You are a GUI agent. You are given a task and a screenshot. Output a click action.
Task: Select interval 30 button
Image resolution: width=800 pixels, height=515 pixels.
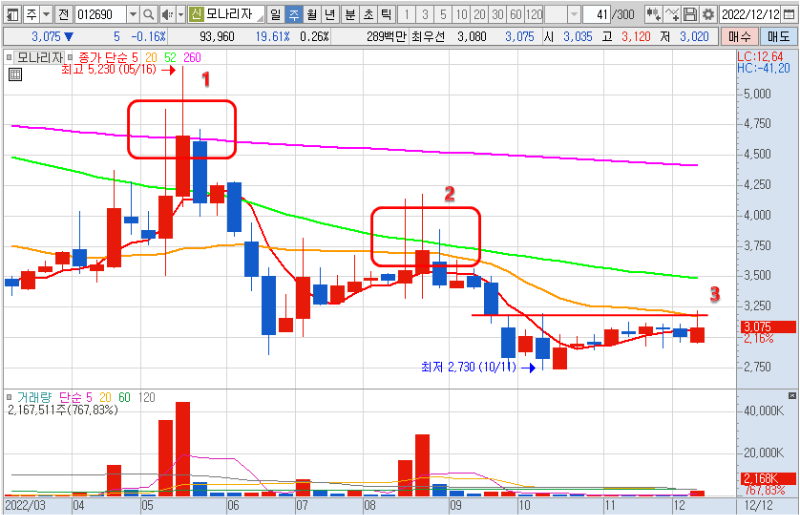tap(497, 14)
